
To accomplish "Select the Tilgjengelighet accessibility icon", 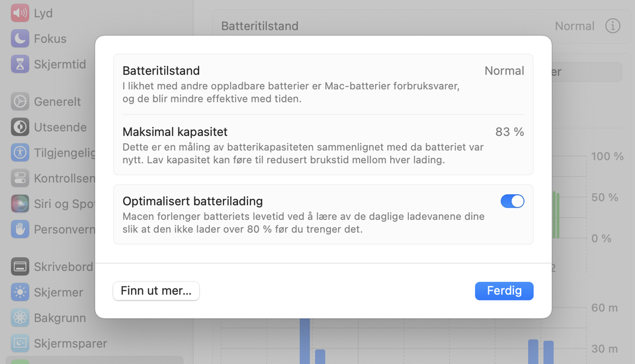I will [x=20, y=153].
